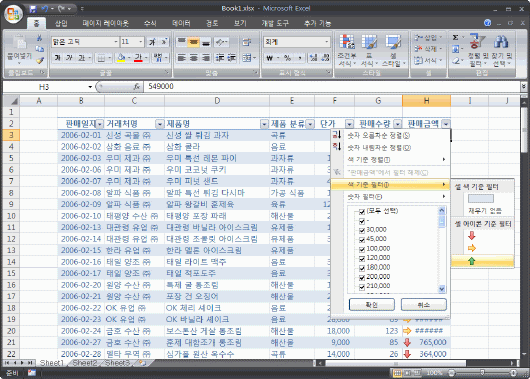530x379 pixels.
Task: Open the 판매금액 column filter dropdown
Action: tap(446, 124)
